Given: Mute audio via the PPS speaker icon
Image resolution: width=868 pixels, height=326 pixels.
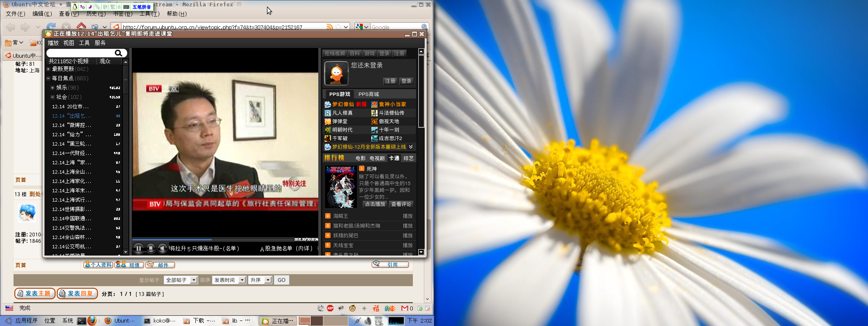Looking at the screenshot, I should coord(162,248).
